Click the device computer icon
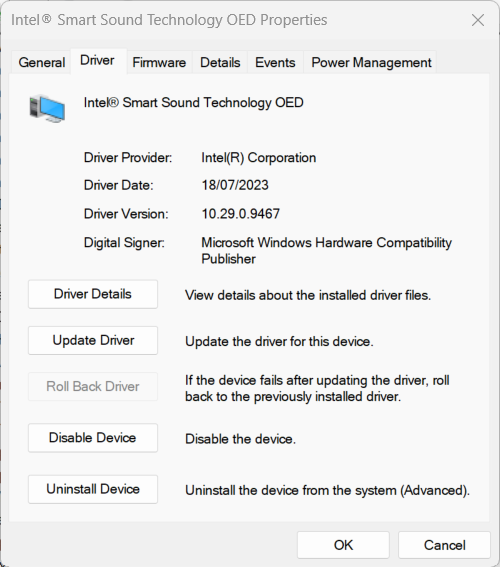Screen dimensions: 500x567 tap(47, 108)
